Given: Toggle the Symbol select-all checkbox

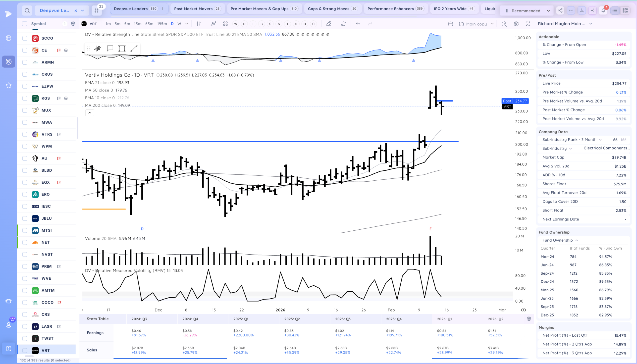Looking at the screenshot, I should pos(24,24).
